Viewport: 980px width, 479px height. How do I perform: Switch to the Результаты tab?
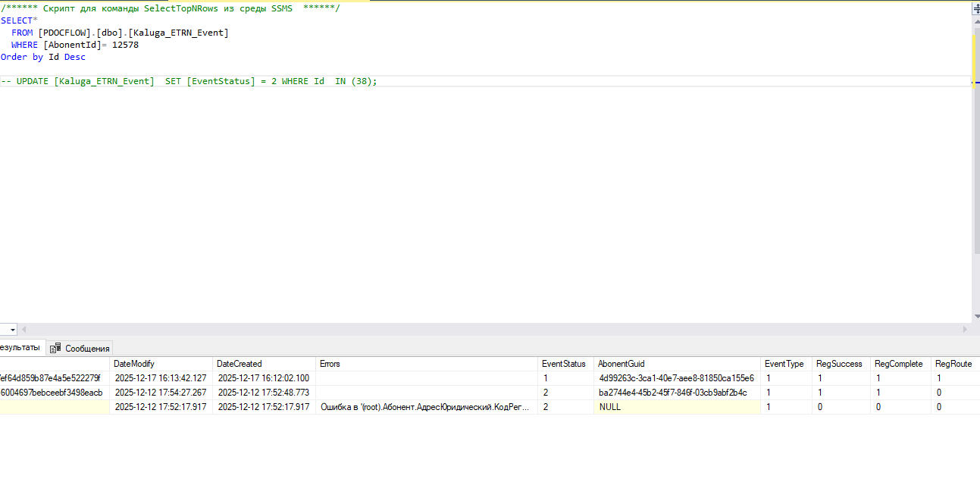click(x=20, y=347)
